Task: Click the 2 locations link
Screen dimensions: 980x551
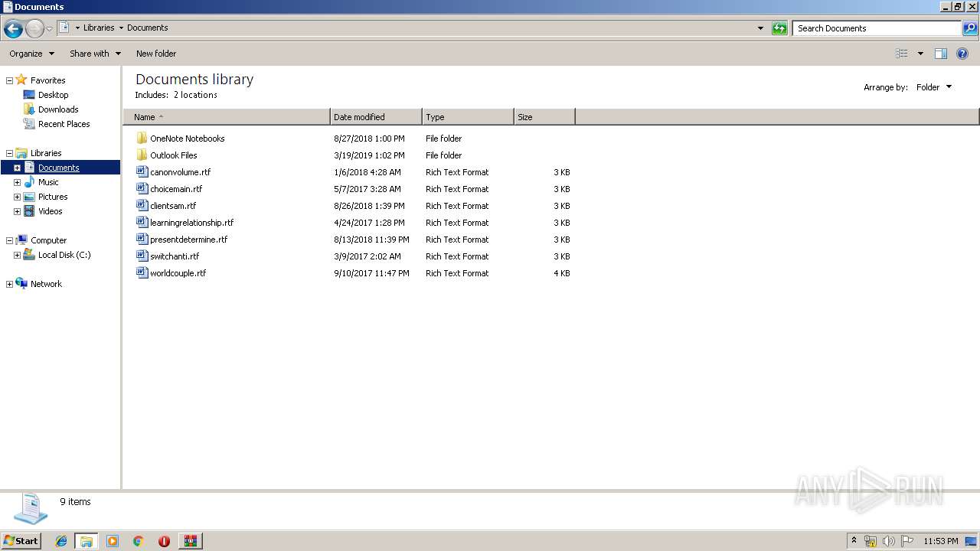Action: pos(195,95)
